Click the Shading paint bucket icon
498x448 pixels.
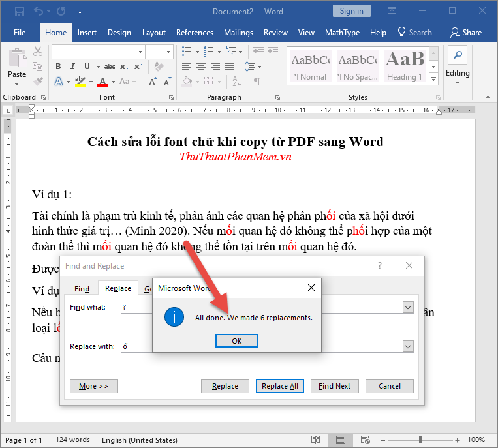pos(187,82)
